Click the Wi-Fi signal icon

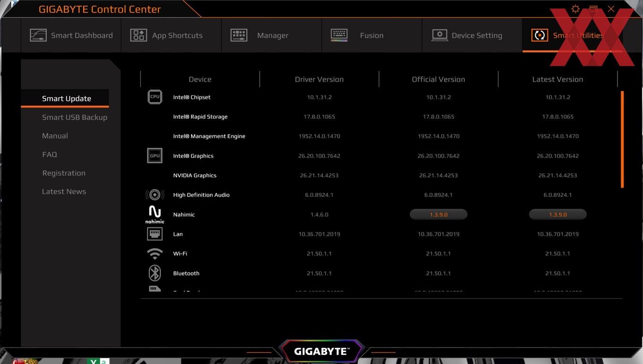[x=155, y=254]
